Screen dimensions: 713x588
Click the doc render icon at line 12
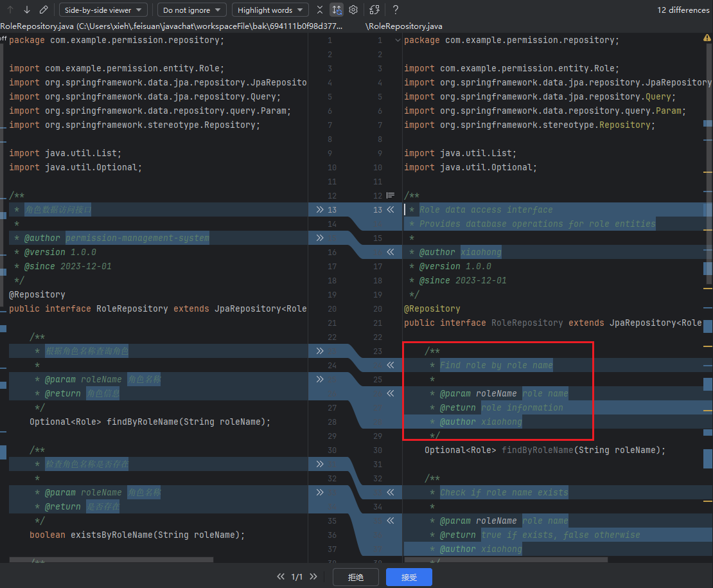390,195
